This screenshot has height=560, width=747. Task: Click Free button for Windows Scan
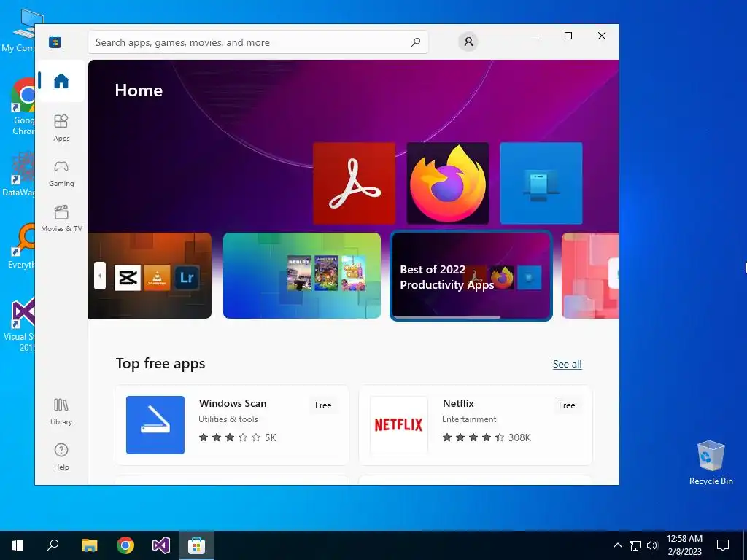point(323,405)
